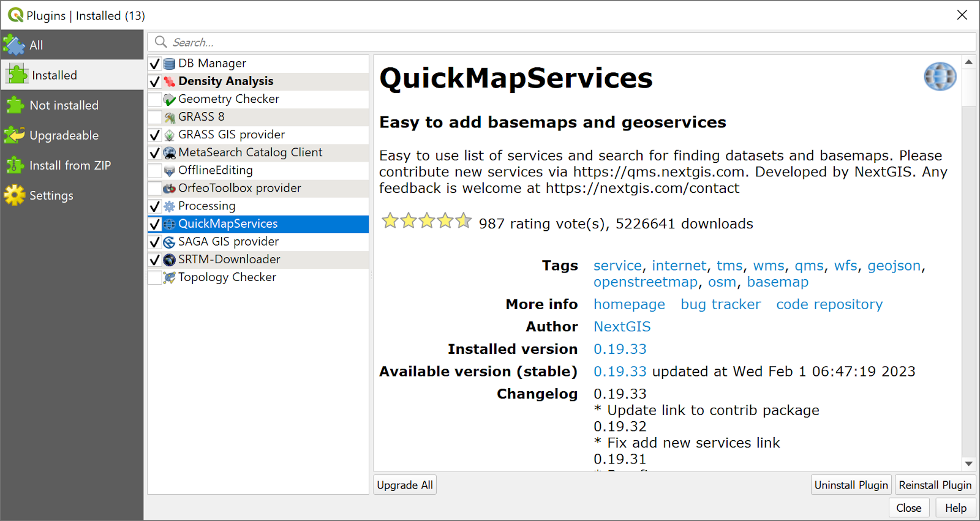Screen dimensions: 980x521
Task: Click the QGIS logo in title bar
Action: (x=15, y=15)
